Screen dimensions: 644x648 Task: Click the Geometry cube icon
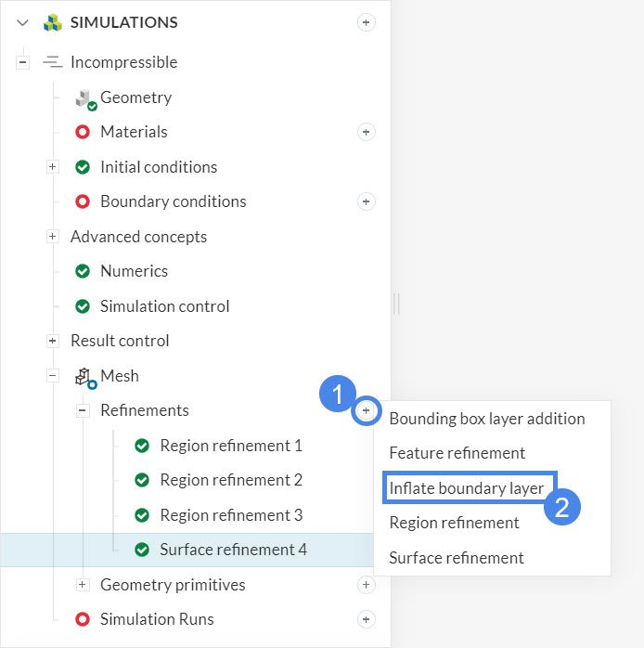click(85, 98)
